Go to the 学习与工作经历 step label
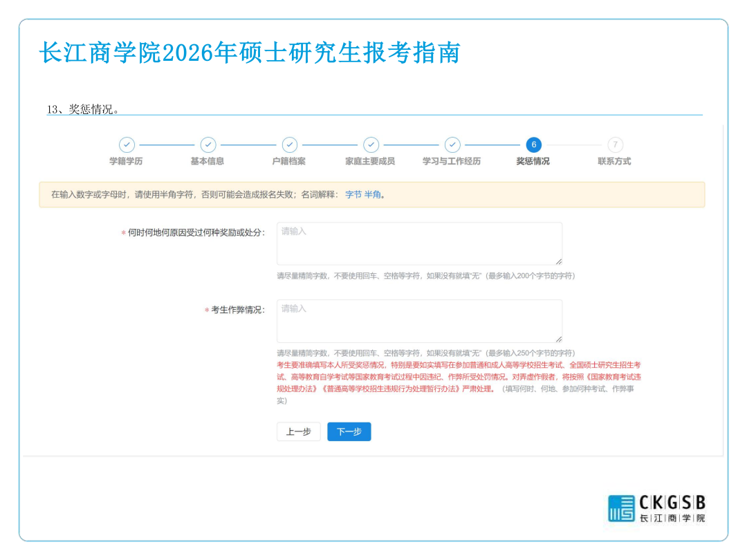This screenshot has width=747, height=560. 452,161
